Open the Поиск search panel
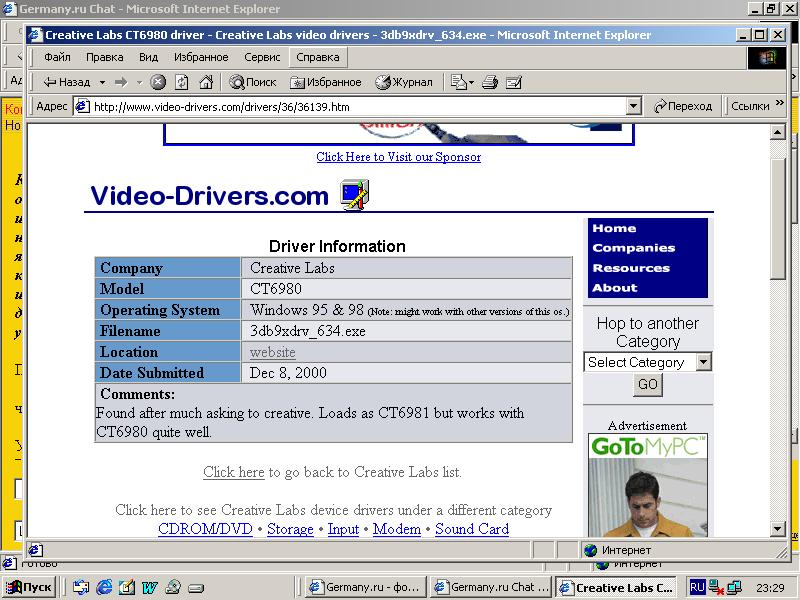 (x=253, y=82)
